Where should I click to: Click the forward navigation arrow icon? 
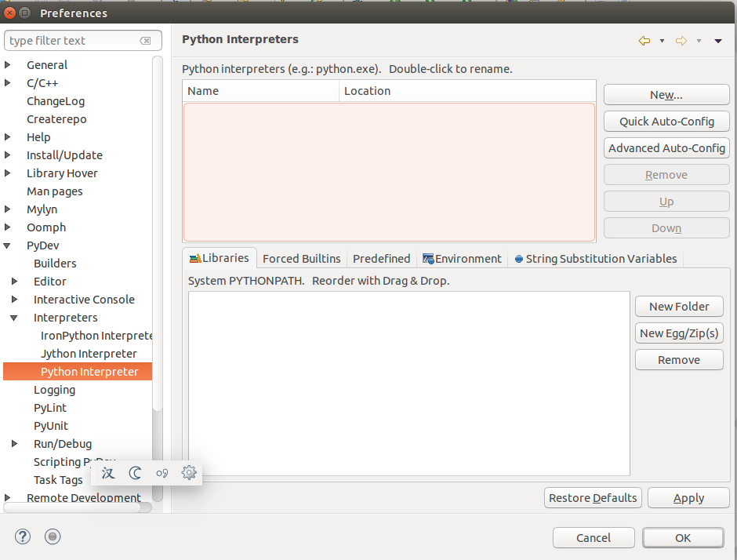[x=681, y=41]
